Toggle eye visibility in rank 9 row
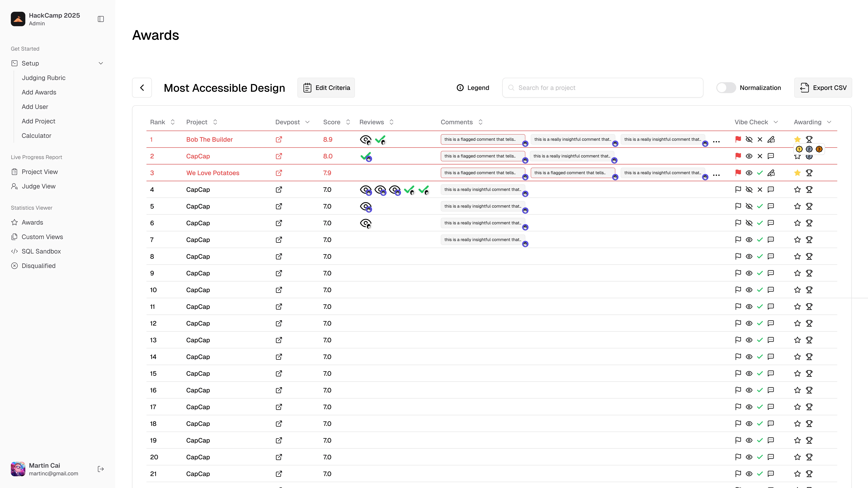868x488 pixels. [749, 273]
